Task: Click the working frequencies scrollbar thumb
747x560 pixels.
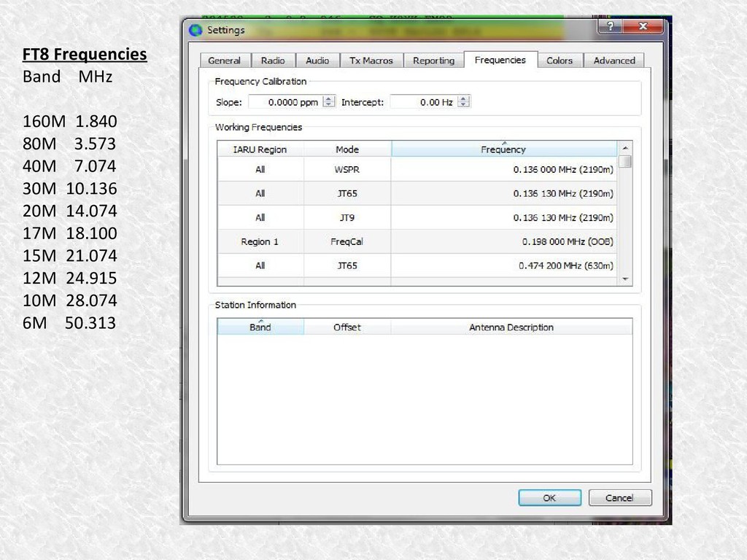Action: (x=627, y=161)
